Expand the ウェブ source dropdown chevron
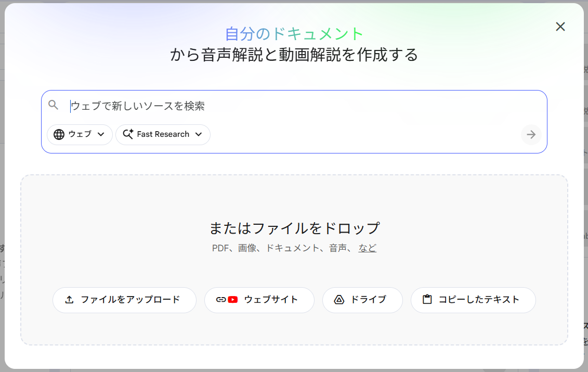The width and height of the screenshot is (588, 372). [101, 134]
